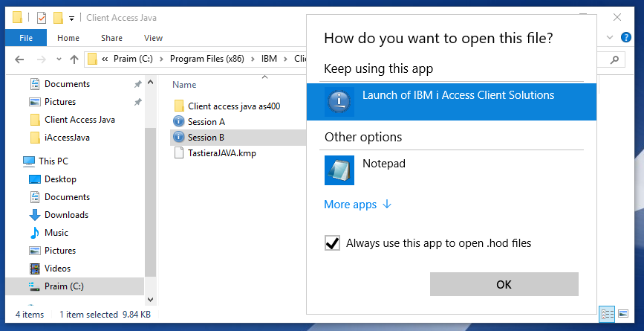644x331 pixels.
Task: Switch to the Share ribbon tab
Action: click(111, 38)
